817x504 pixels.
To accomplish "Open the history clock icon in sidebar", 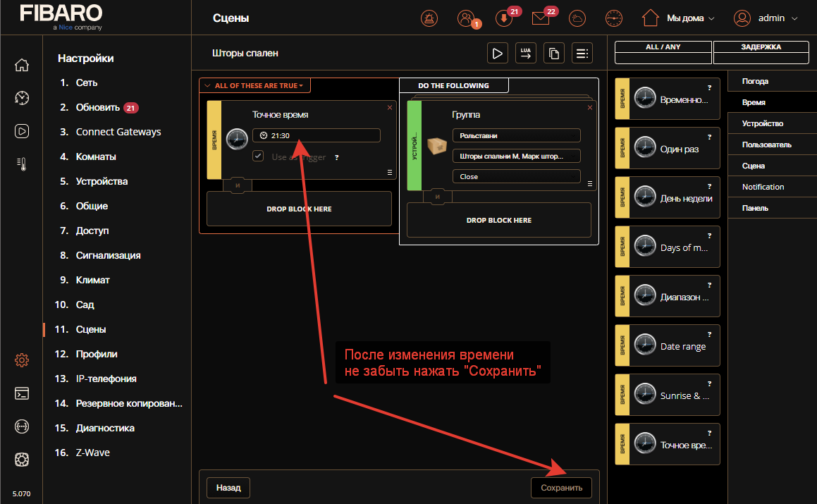I will coord(21,98).
